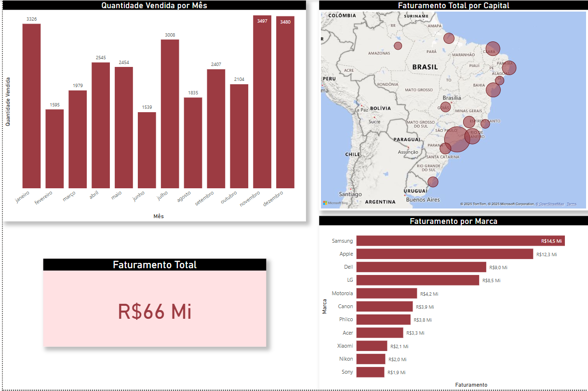Click the setembro bar showing 2407
The image size is (588, 391).
(216, 129)
